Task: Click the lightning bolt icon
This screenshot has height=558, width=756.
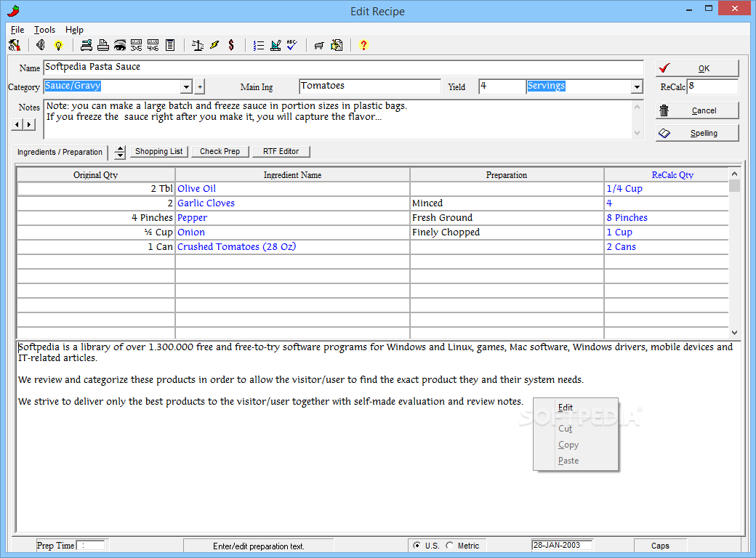Action: (214, 45)
